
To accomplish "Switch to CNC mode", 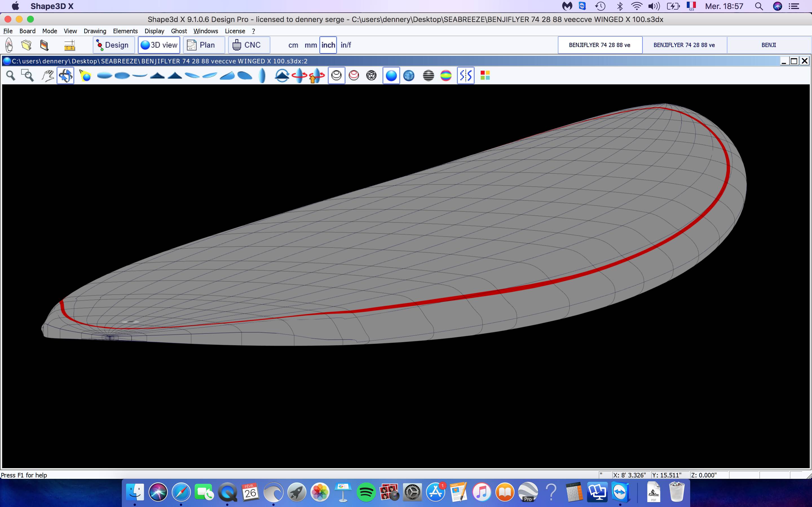I will click(x=249, y=45).
